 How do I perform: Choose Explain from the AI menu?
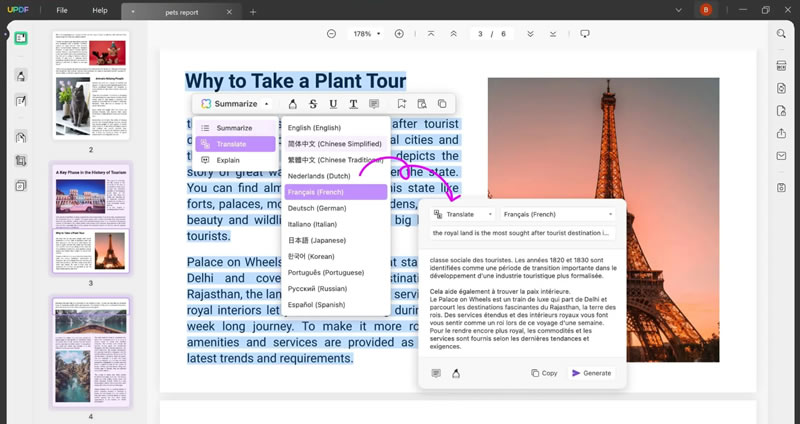tap(235, 160)
